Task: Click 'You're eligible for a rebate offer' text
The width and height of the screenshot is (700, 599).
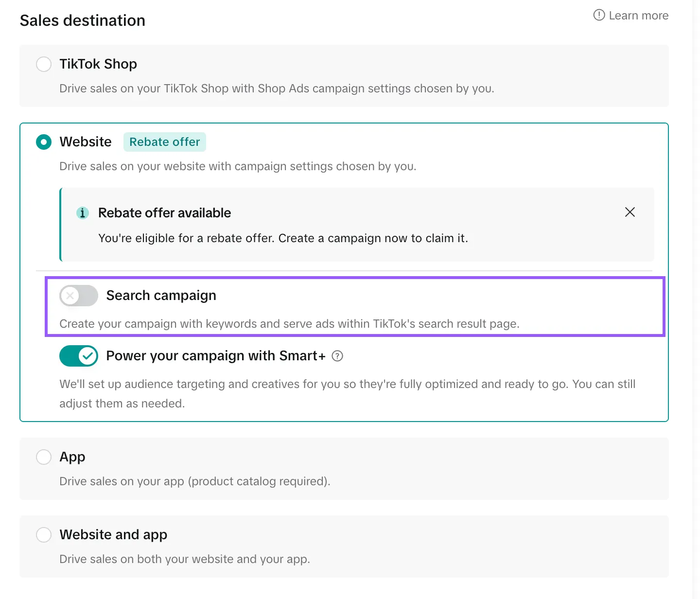Action: click(x=283, y=238)
